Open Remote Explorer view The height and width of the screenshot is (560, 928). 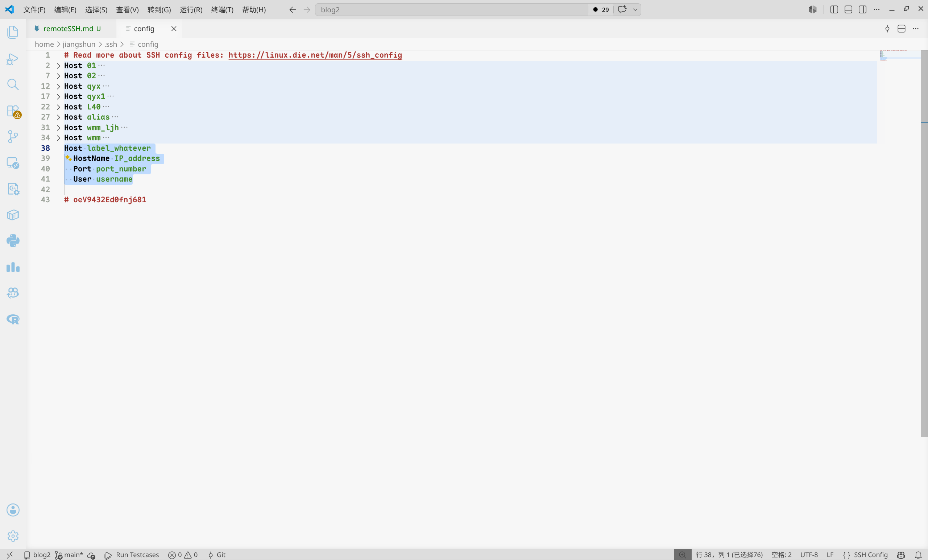(13, 163)
